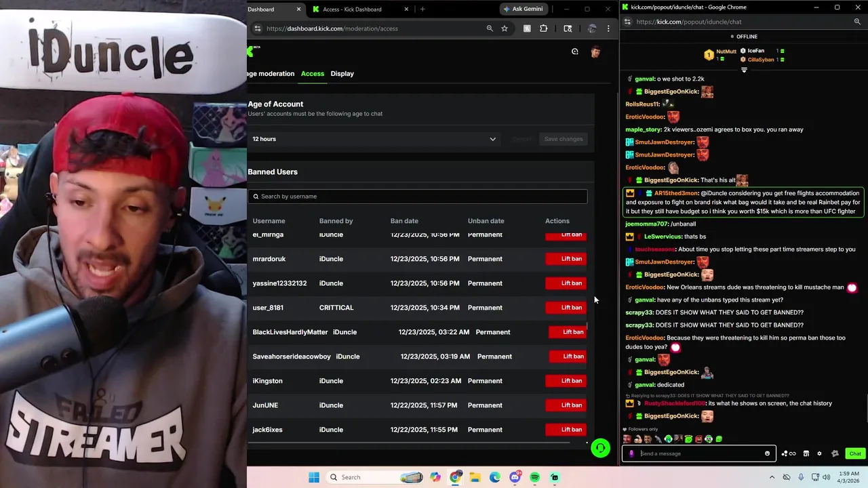Lift ban for user_8181
Screen dimensions: 868x488
[566, 308]
